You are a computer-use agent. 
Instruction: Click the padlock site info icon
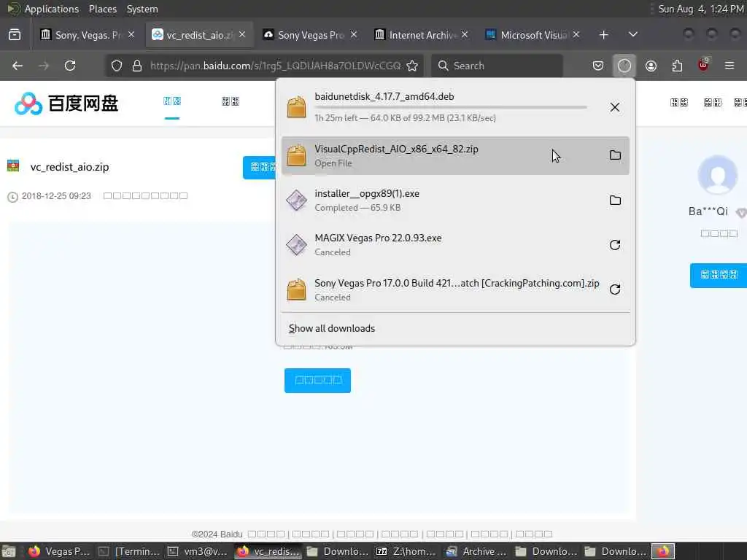137,66
